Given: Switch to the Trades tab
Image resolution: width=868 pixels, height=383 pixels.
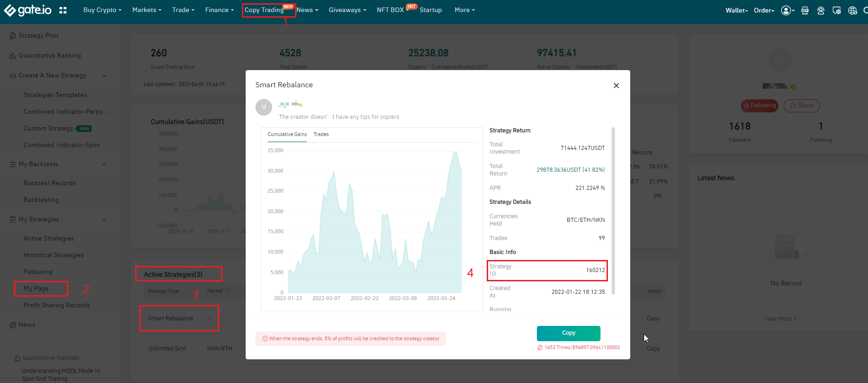Looking at the screenshot, I should 321,134.
